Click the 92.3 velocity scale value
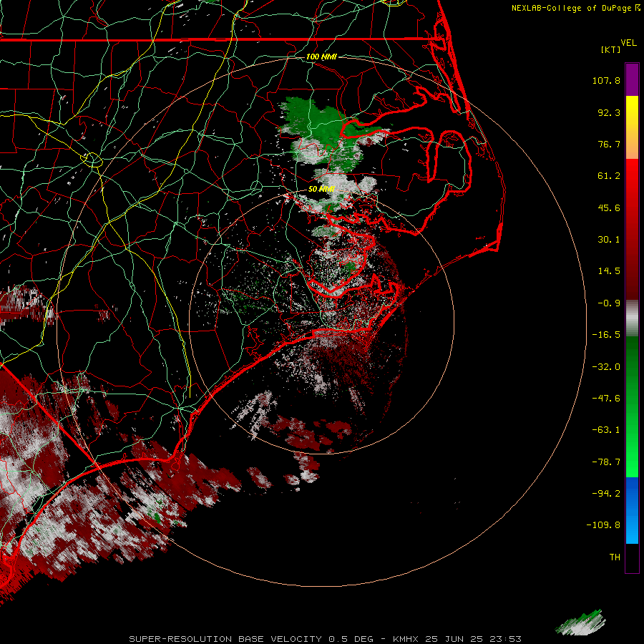Screen dimensions: 644x644 point(609,112)
